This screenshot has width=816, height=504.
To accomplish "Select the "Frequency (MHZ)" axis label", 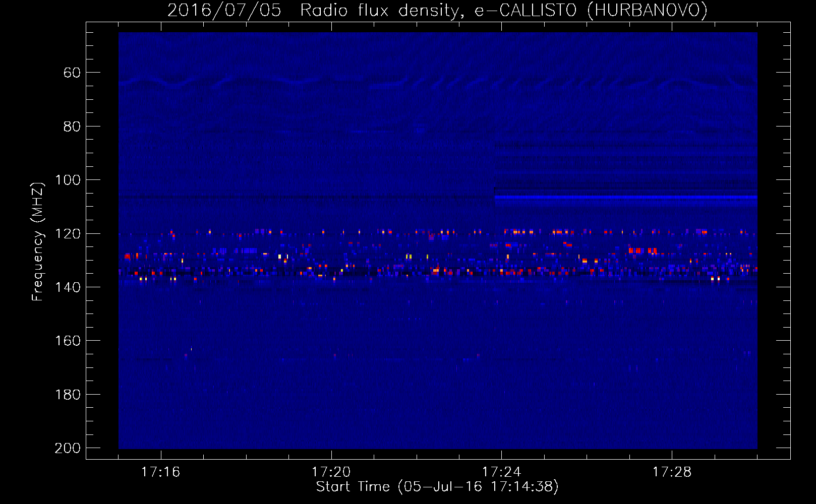I will (37, 242).
